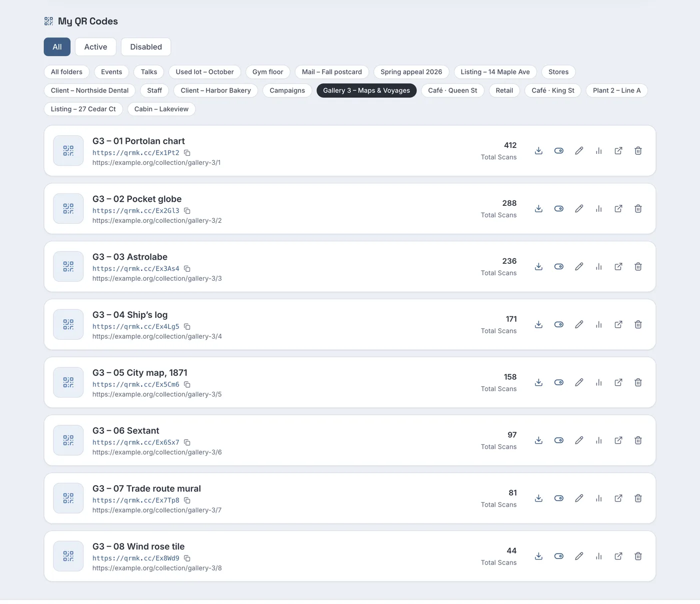Filter by Listing – 27 Cedar Ct folder
Image resolution: width=700 pixels, height=604 pixels.
click(x=83, y=109)
